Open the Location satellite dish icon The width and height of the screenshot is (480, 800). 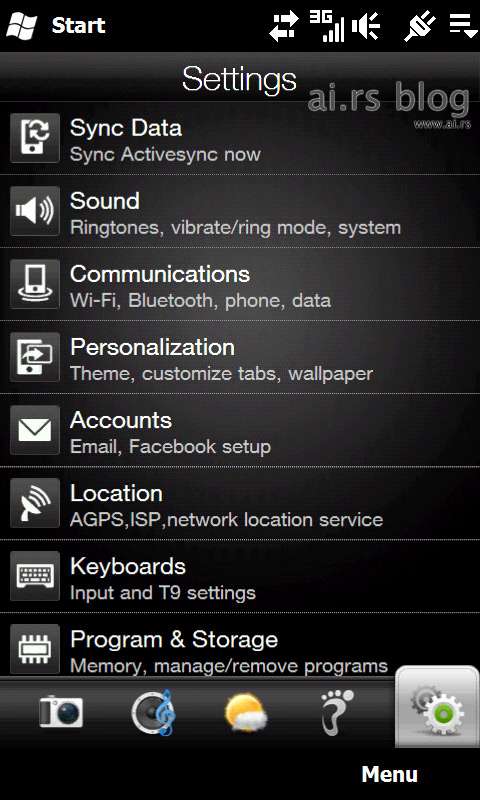click(x=35, y=503)
